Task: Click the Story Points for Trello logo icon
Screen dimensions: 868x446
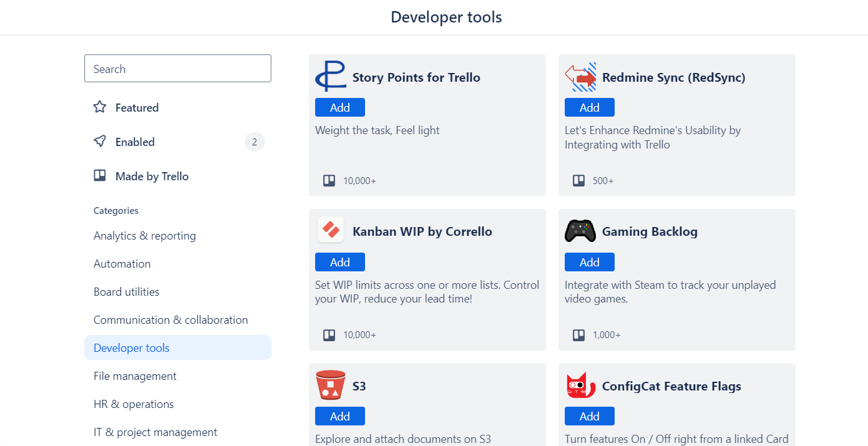Action: click(x=331, y=77)
